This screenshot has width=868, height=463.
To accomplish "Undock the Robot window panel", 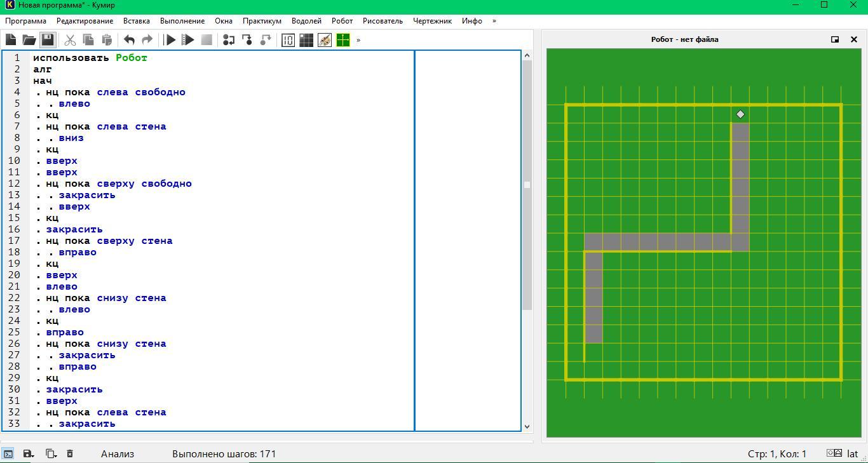I will (x=835, y=39).
